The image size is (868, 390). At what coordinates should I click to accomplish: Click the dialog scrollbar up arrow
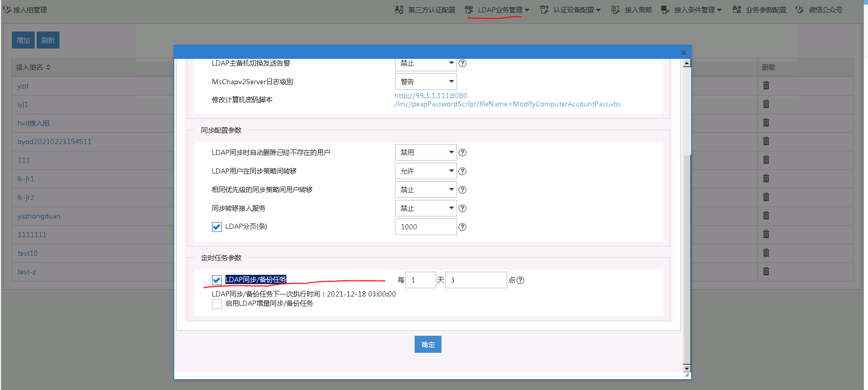coord(687,64)
